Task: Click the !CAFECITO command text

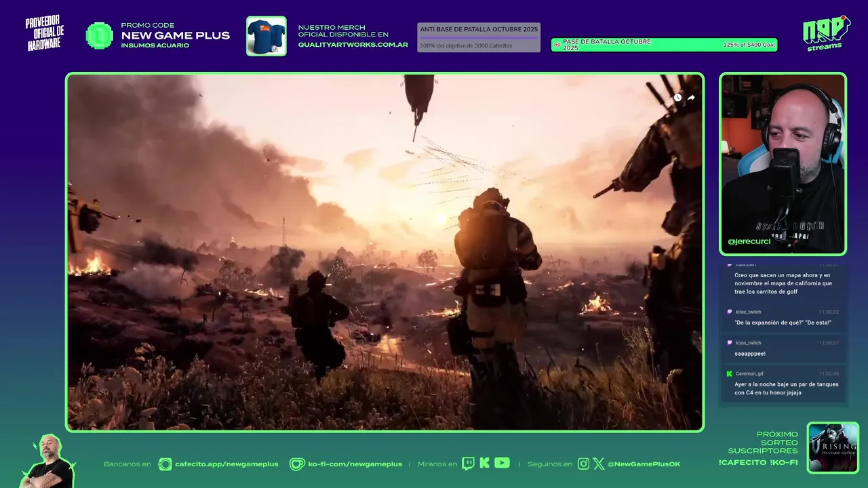Action: point(742,463)
